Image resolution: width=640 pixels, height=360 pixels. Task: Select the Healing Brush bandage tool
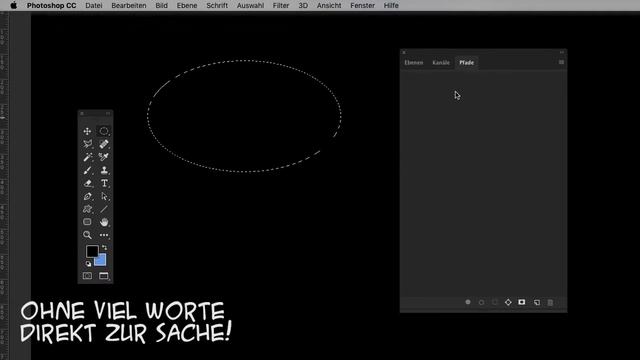point(104,144)
